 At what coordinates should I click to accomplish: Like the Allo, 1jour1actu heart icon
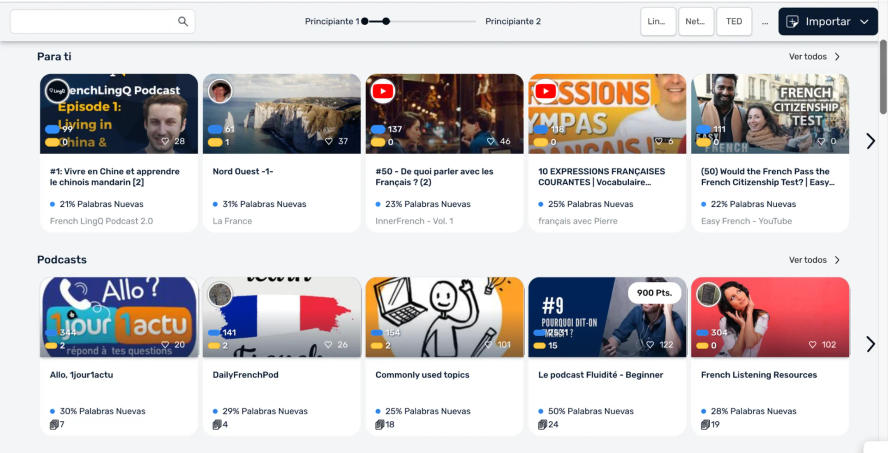pos(165,344)
